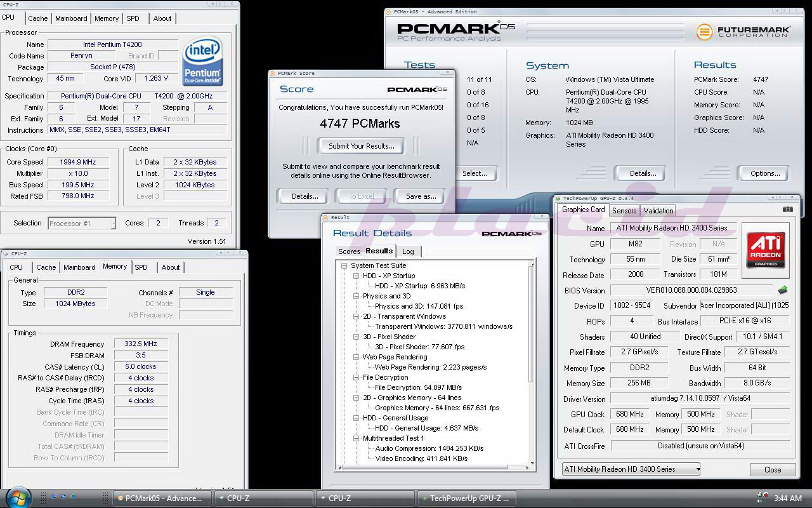The width and height of the screenshot is (812, 508).
Task: Click the PCMark05 taskbar button
Action: tap(162, 498)
